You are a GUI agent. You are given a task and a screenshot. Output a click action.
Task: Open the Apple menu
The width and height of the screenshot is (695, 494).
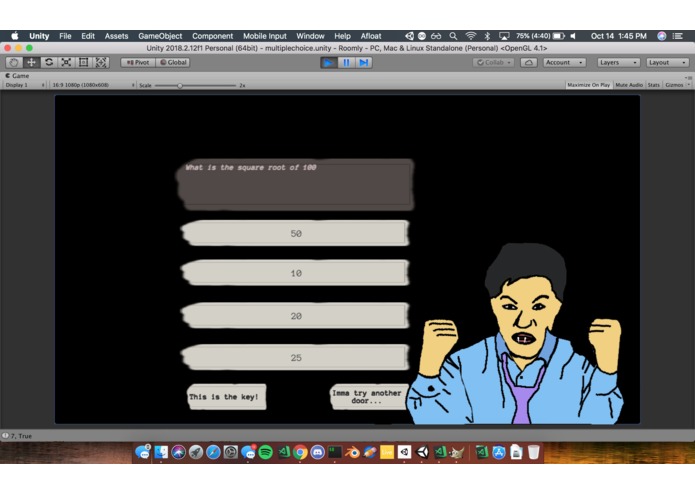[15, 36]
